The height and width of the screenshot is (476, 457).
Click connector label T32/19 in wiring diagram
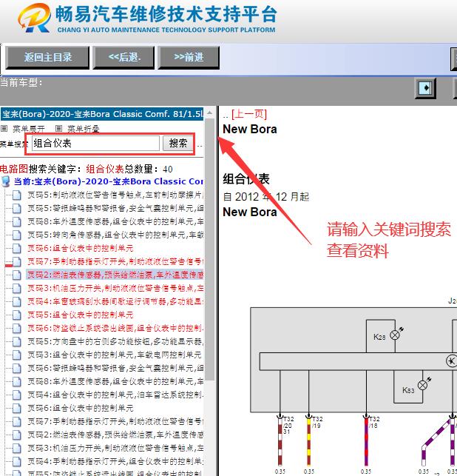click(x=317, y=422)
